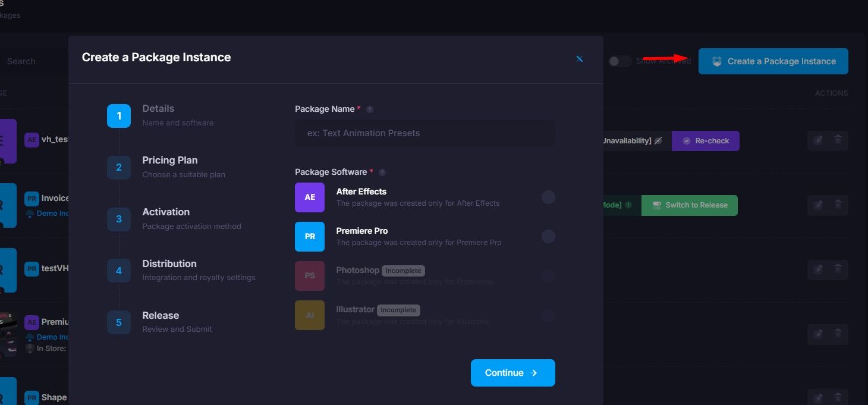Viewport: 868px width, 405px height.
Task: Click the edit pencil icon in the Actions column
Action: pos(819,141)
